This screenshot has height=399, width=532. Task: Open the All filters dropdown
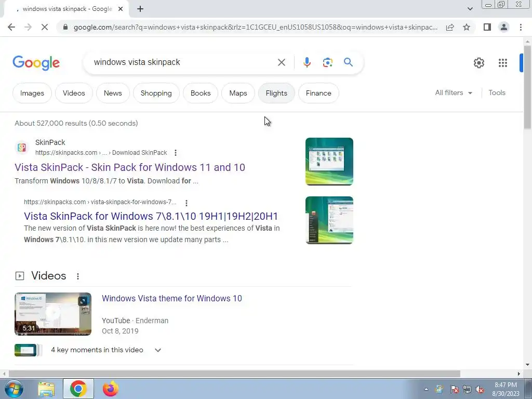[454, 92]
